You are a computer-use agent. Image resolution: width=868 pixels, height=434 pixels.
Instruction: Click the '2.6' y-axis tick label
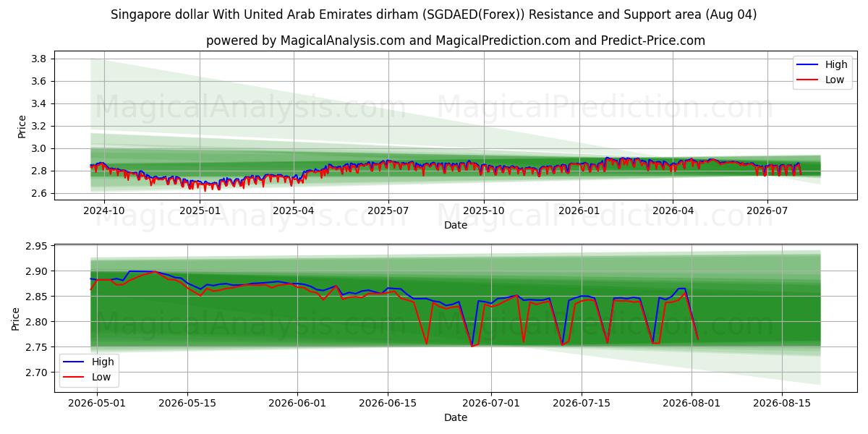click(x=39, y=193)
